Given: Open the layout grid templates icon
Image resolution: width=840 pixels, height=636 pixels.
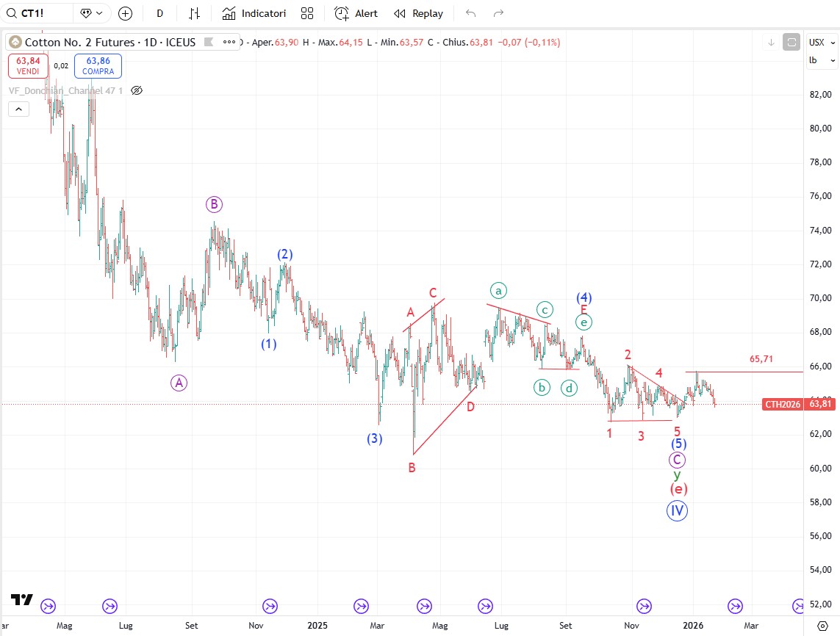Looking at the screenshot, I should 307,13.
